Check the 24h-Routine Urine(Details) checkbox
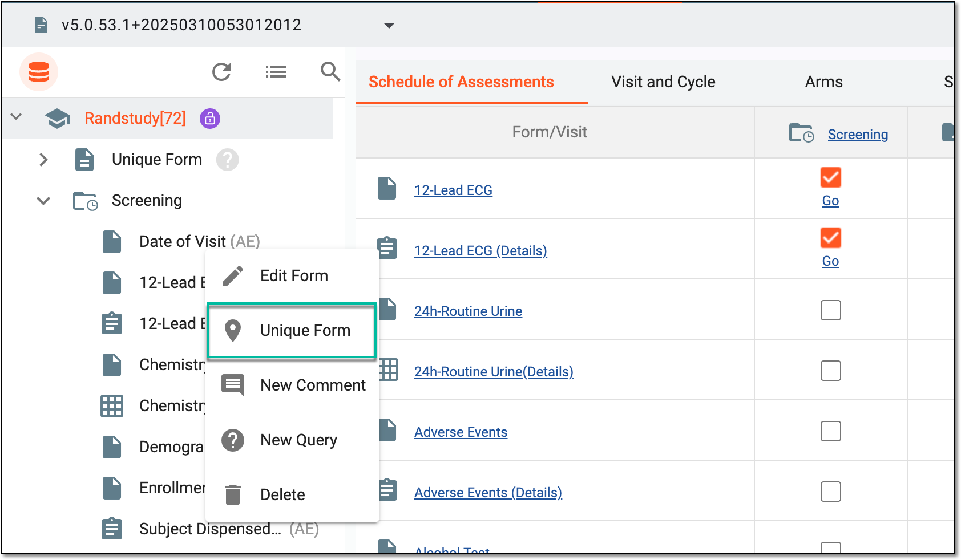Image resolution: width=961 pixels, height=560 pixels. (831, 371)
